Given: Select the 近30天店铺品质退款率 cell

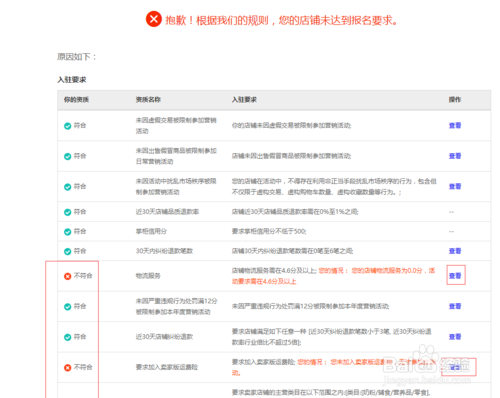Looking at the screenshot, I should pyautogui.click(x=167, y=212).
